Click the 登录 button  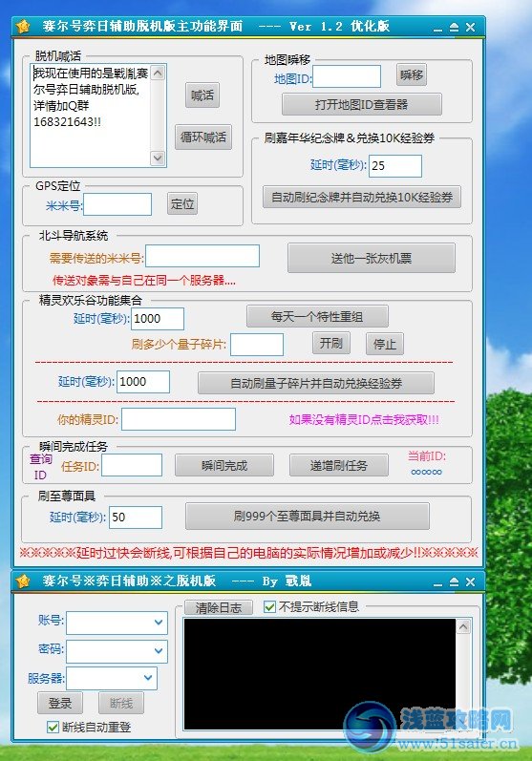point(60,703)
